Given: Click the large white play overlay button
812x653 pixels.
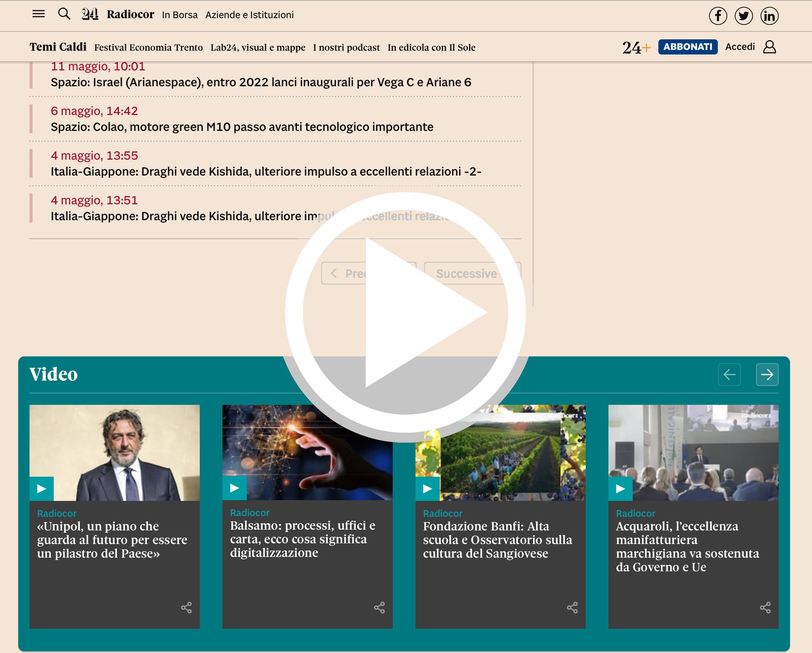Looking at the screenshot, I should point(406,313).
